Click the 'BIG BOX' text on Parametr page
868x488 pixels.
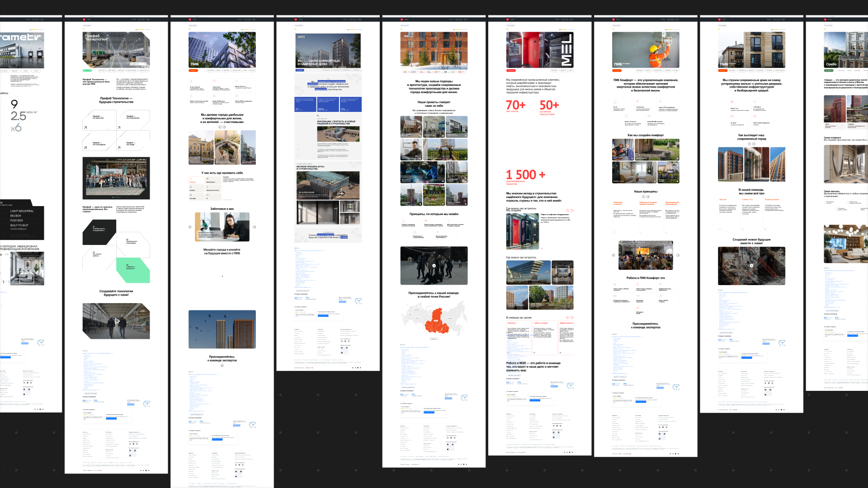tap(15, 216)
